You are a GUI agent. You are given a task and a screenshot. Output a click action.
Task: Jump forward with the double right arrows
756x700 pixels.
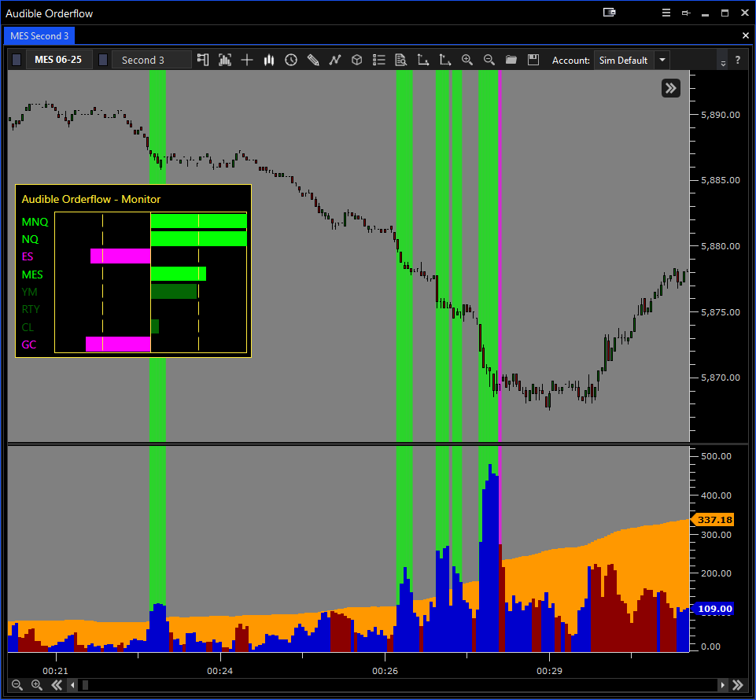tap(738, 684)
